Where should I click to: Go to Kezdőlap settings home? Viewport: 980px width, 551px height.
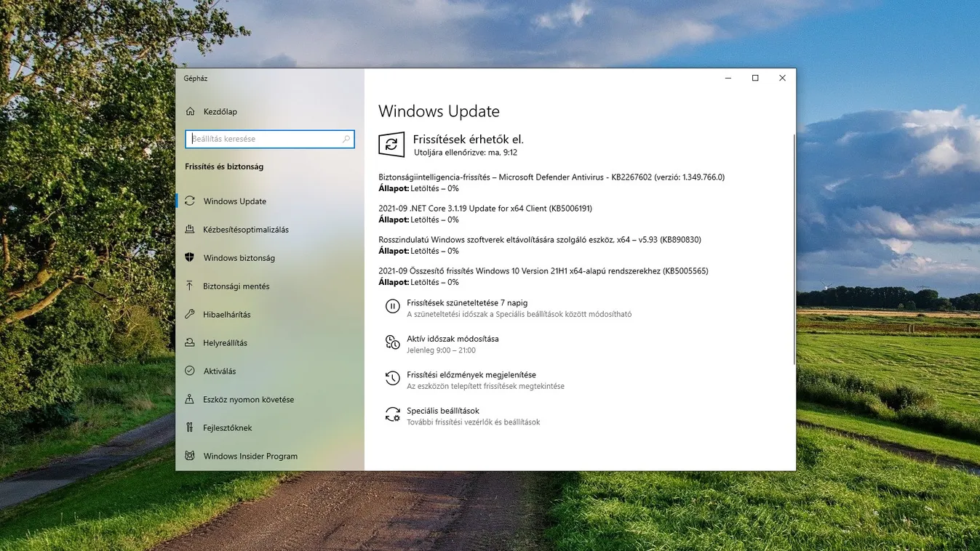[270, 111]
